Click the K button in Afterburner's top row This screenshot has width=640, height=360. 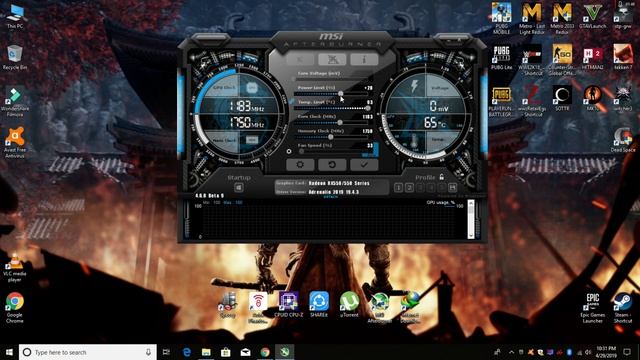coord(300,60)
